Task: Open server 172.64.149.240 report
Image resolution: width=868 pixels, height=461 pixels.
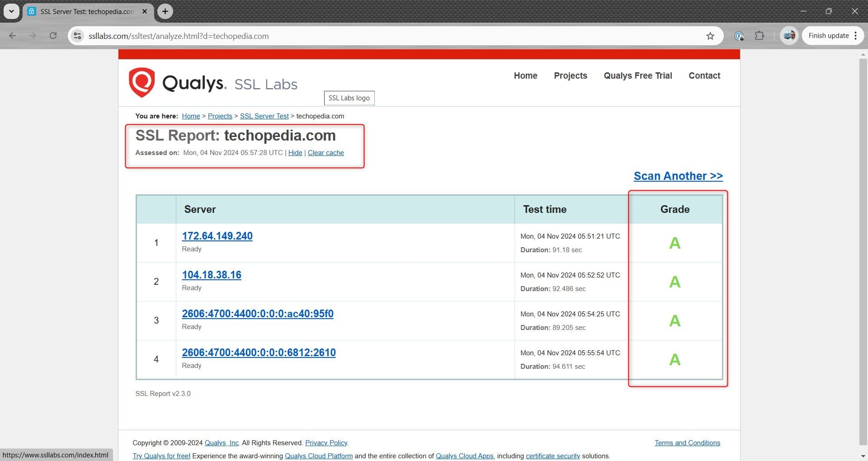Action: tap(217, 236)
